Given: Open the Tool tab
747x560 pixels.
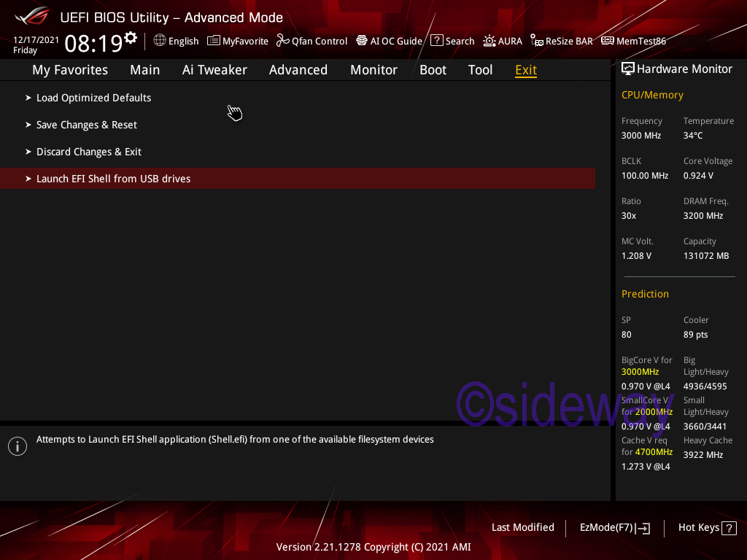Looking at the screenshot, I should [x=480, y=70].
